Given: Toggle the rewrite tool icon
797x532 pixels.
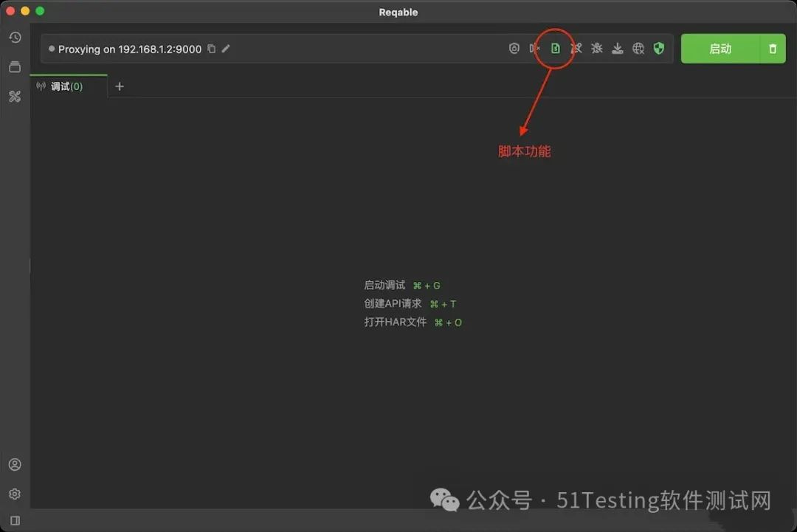Looking at the screenshot, I should click(x=576, y=48).
